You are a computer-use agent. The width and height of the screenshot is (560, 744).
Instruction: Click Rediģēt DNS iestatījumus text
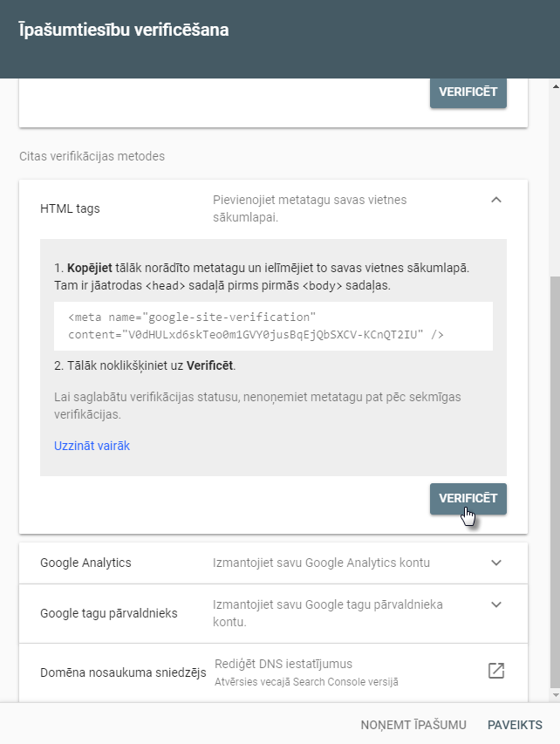[283, 664]
